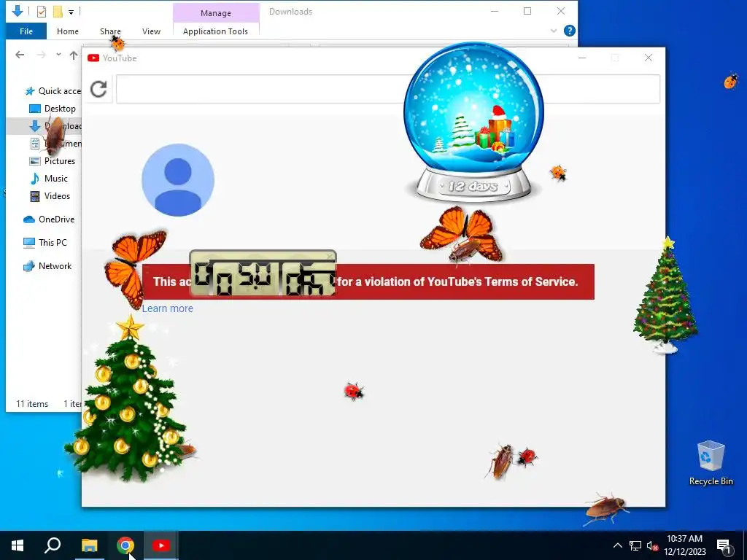The width and height of the screenshot is (747, 560).
Task: Open the Learn more link
Action: click(x=168, y=308)
